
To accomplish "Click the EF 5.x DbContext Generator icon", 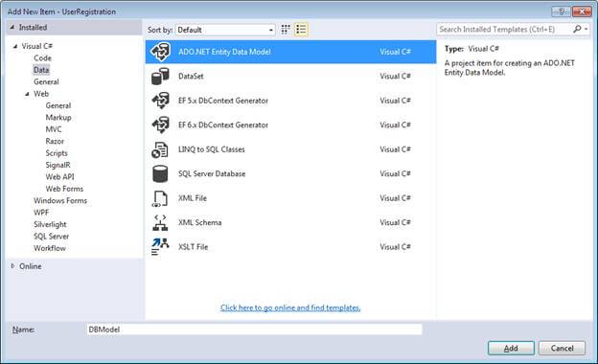I will tap(160, 101).
